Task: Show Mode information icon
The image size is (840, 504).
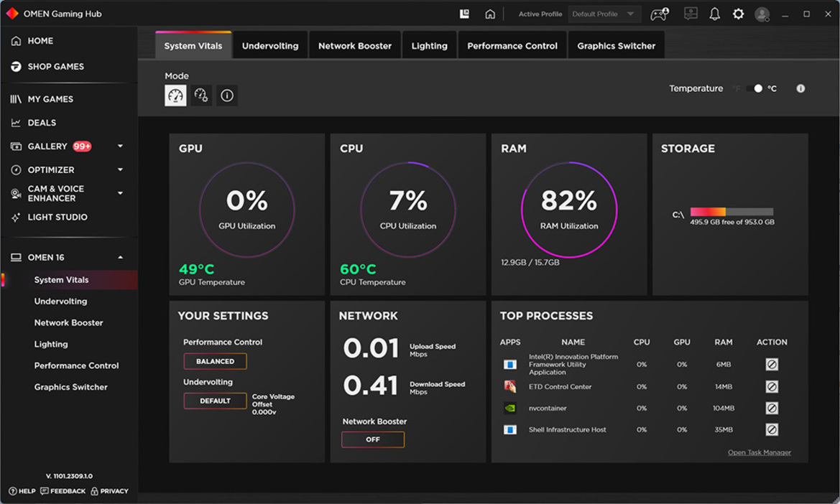Action: (227, 95)
